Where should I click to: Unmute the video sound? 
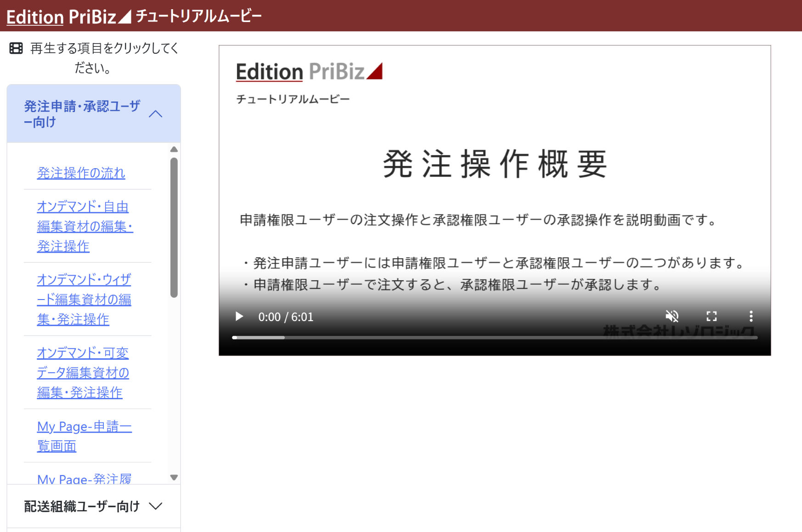coord(672,317)
